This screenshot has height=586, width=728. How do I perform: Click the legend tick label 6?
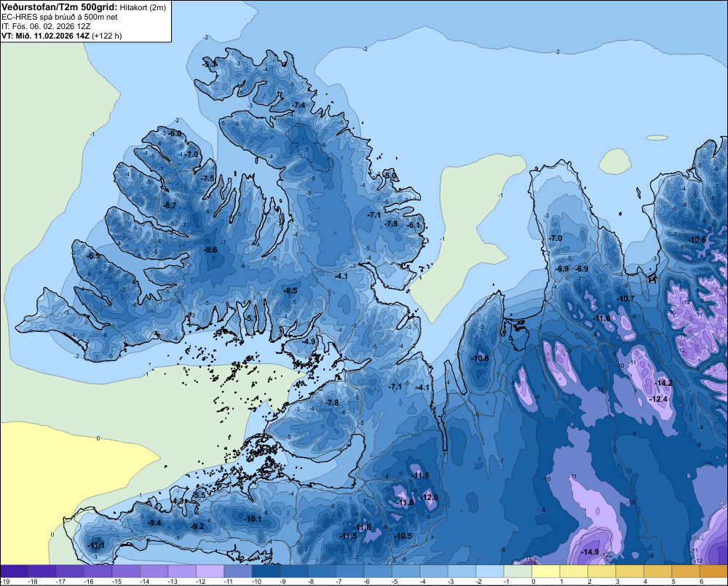[701, 582]
